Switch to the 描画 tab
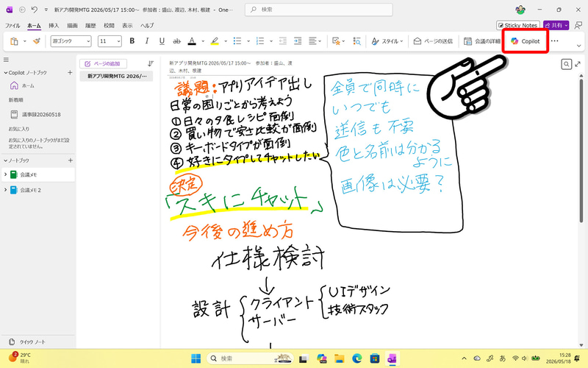Viewport: 588px width, 368px height. (x=72, y=26)
